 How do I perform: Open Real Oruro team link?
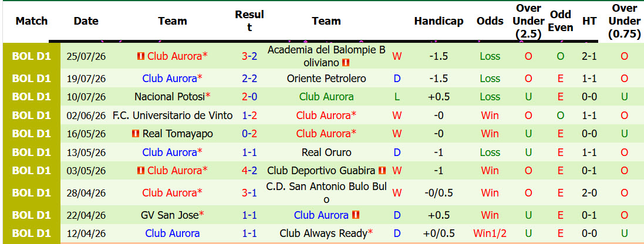(x=326, y=152)
